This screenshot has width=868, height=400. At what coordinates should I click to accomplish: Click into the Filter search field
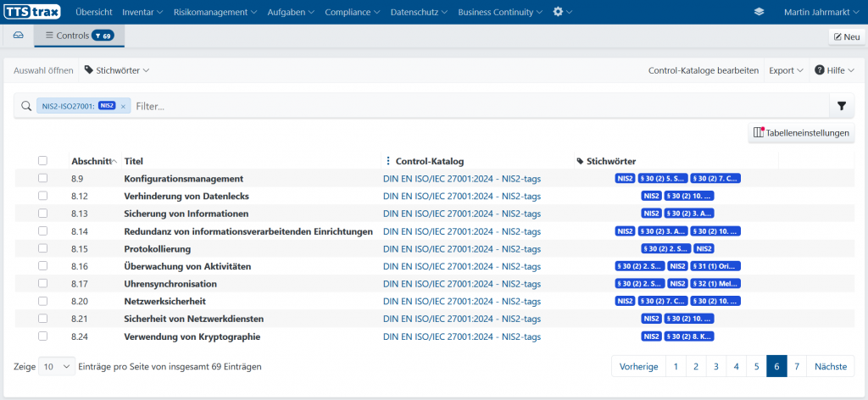[x=475, y=106]
